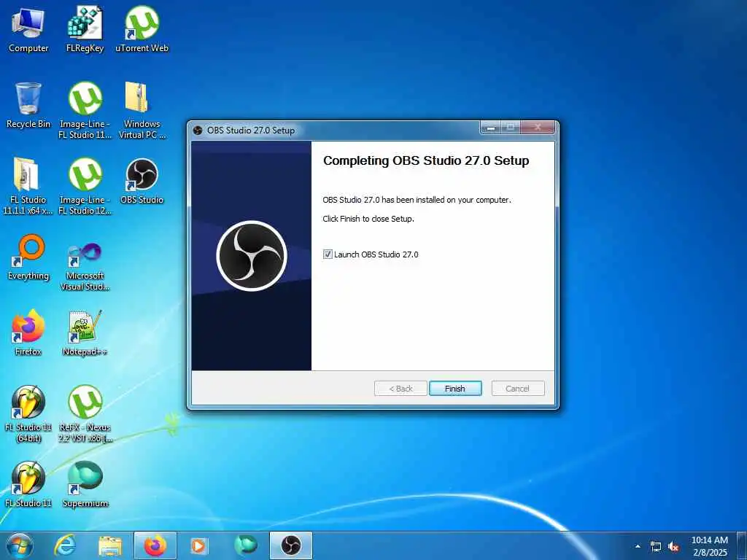This screenshot has width=747, height=560.
Task: Select the Firefox desktop shortcut
Action: pos(28,332)
